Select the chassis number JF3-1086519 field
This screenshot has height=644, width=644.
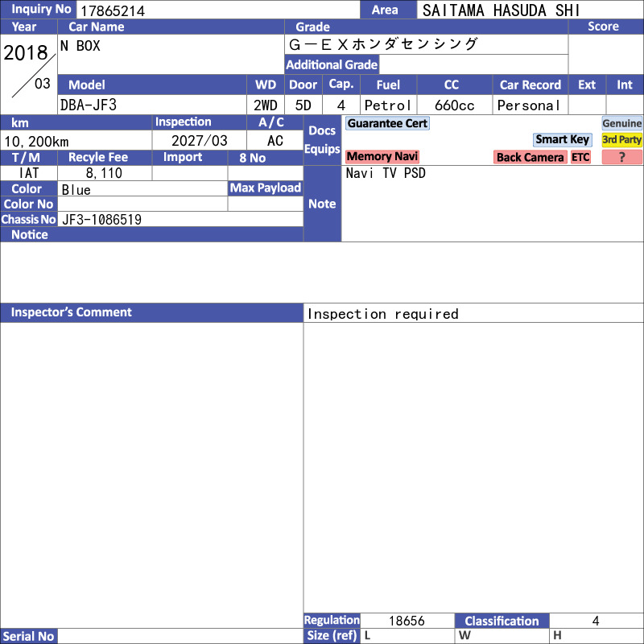180,219
